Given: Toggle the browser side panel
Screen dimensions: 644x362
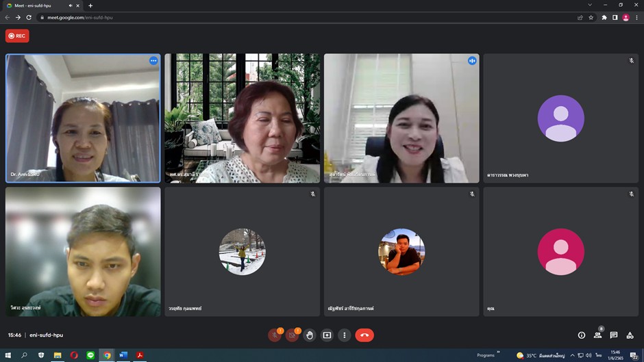Looking at the screenshot, I should pos(615,17).
